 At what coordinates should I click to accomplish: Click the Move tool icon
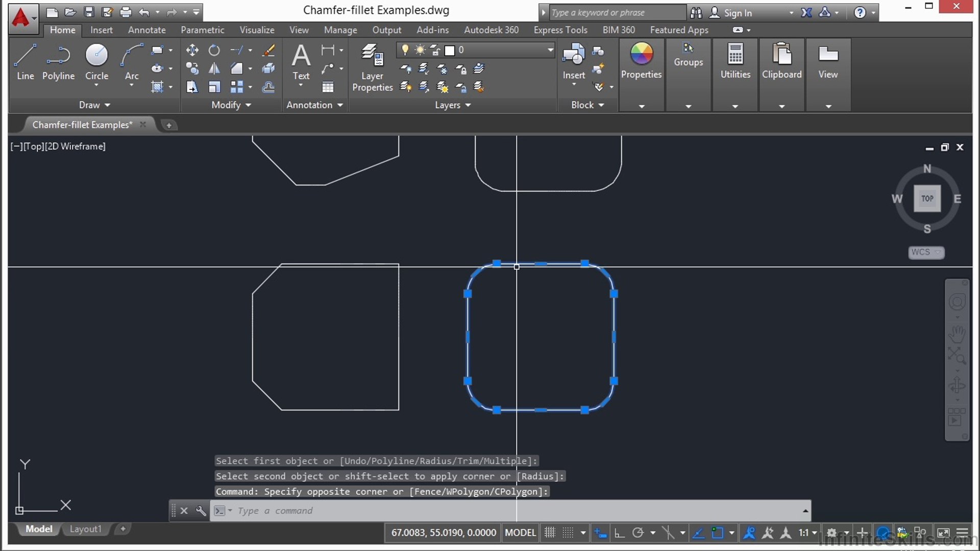(192, 50)
